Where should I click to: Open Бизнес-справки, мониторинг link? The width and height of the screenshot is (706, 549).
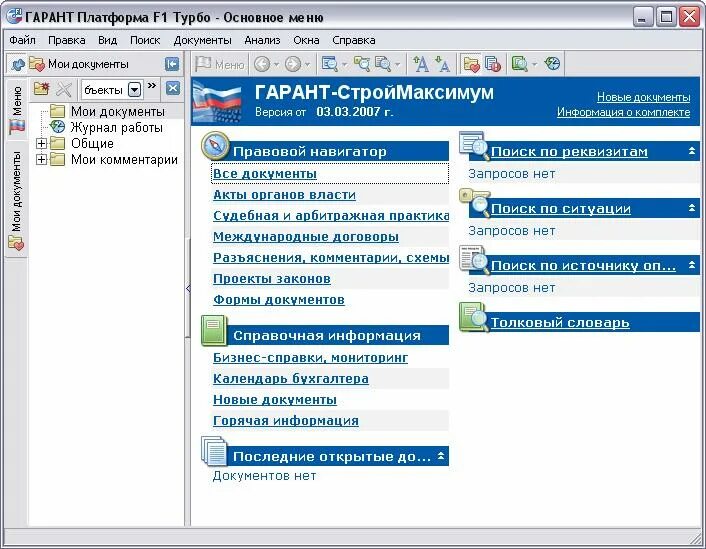click(310, 358)
